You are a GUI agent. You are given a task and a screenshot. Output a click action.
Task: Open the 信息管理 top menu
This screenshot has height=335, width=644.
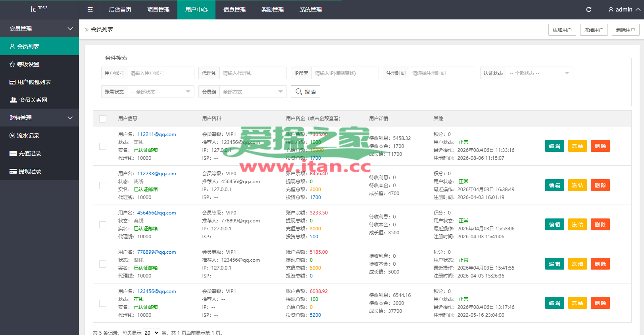click(x=235, y=10)
